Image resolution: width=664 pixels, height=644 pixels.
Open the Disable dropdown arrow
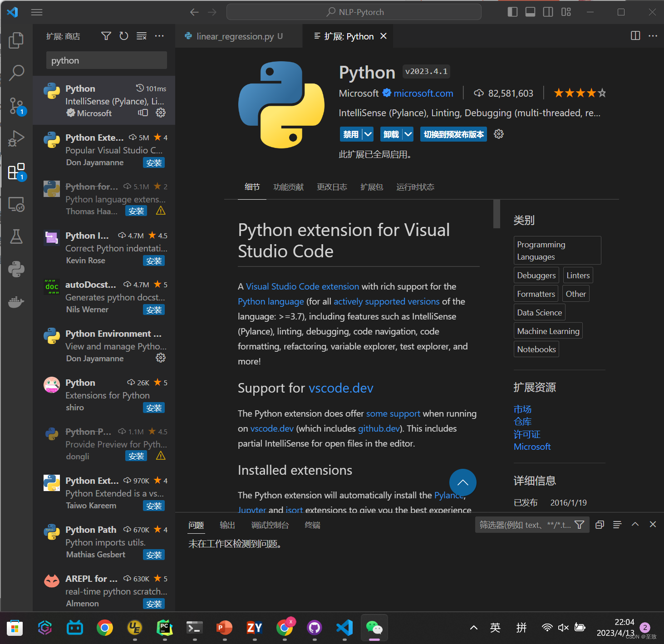[x=368, y=134]
